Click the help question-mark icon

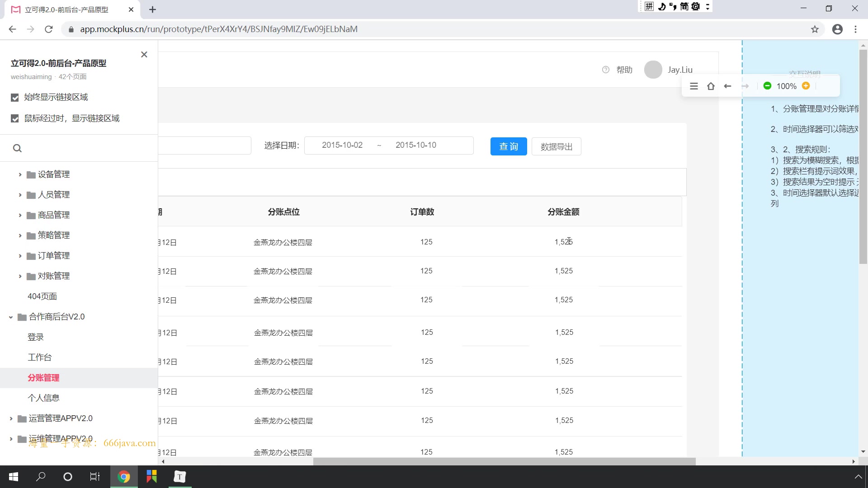click(x=606, y=70)
